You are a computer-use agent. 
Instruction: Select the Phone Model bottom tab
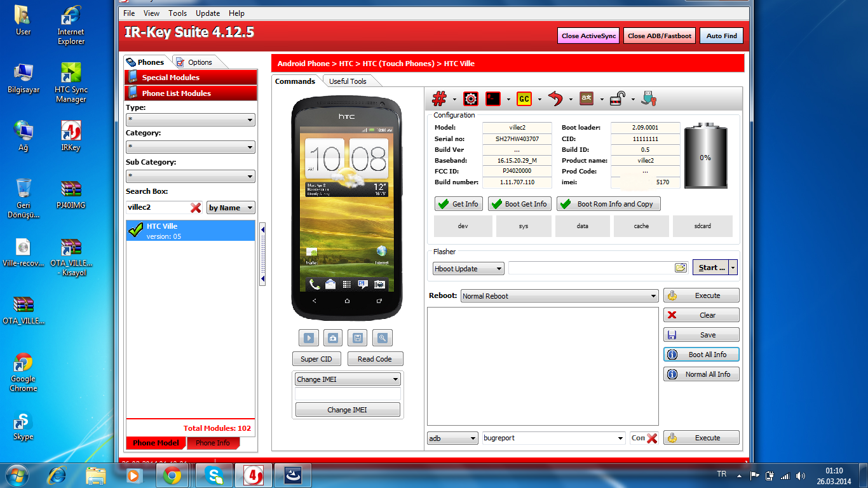(156, 443)
